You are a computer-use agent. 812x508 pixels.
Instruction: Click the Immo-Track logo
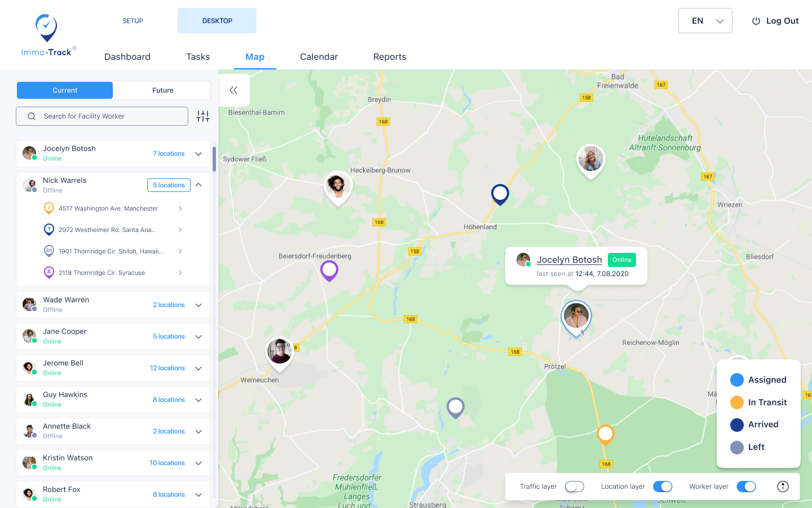tap(48, 35)
